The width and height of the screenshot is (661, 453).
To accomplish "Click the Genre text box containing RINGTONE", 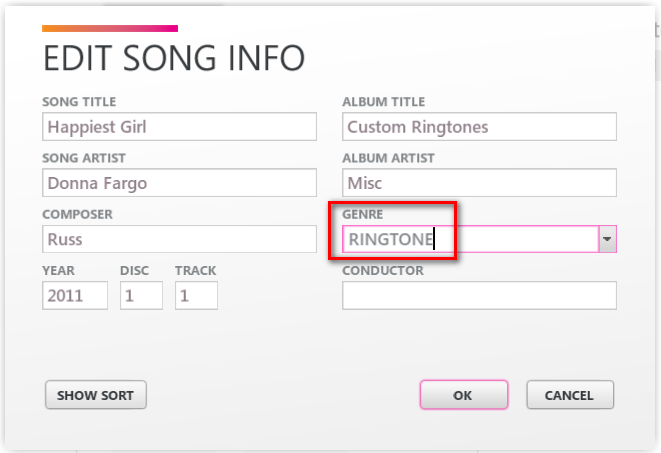I will (470, 240).
